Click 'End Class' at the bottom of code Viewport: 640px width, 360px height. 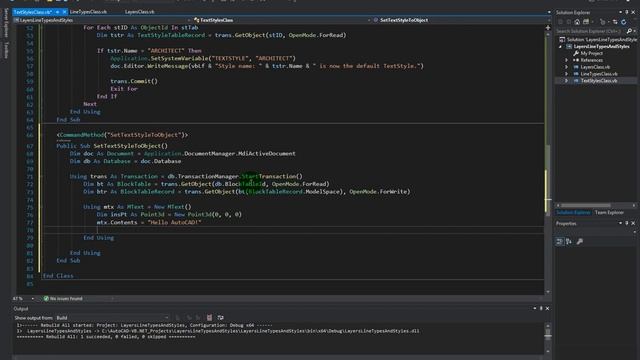coord(58,276)
